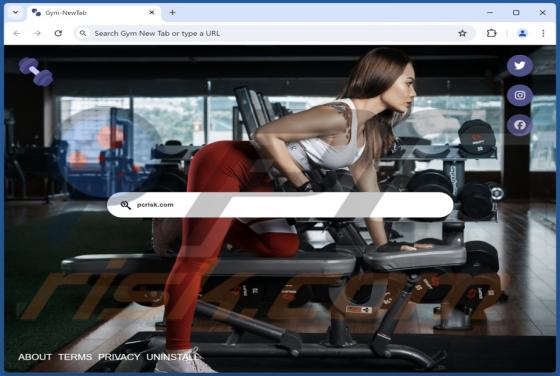Click the search icon in the address bar

click(83, 33)
